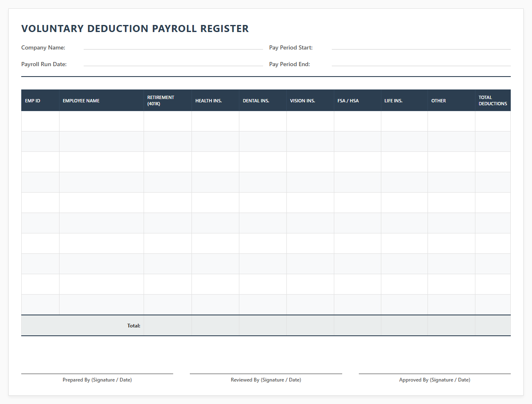Click the TOTAL DEDUCTIONS column header

(493, 100)
